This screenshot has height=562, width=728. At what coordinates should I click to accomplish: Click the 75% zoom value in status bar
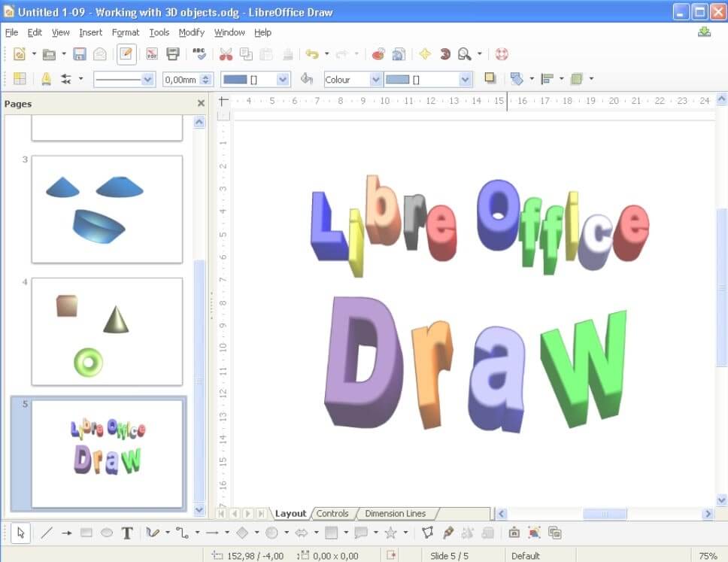click(x=708, y=556)
